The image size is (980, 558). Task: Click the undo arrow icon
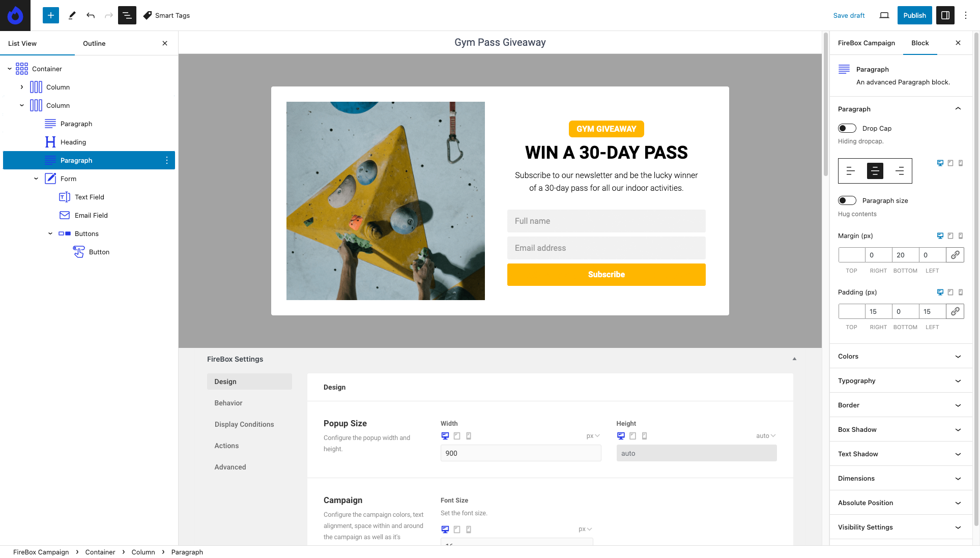coord(90,15)
